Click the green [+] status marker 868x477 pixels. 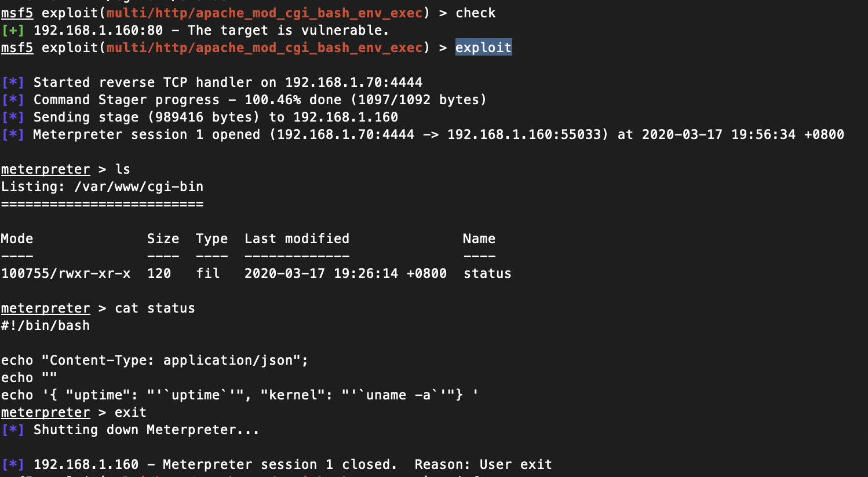tap(13, 30)
